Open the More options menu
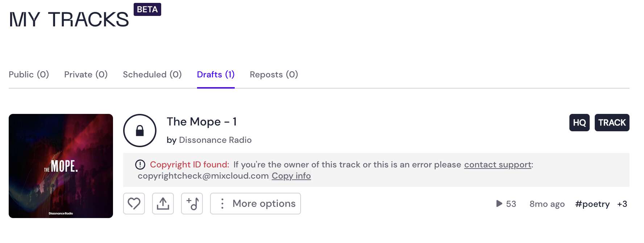The height and width of the screenshot is (243, 644). [255, 204]
